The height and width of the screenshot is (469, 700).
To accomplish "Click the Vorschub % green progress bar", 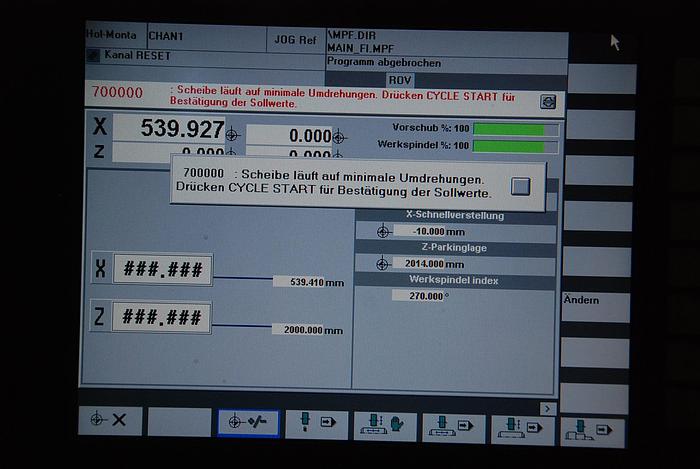I will tap(515, 130).
